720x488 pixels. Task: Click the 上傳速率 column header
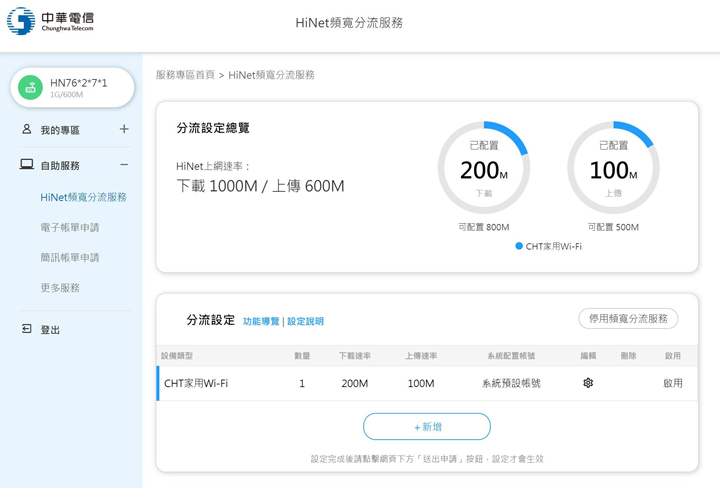(421, 356)
